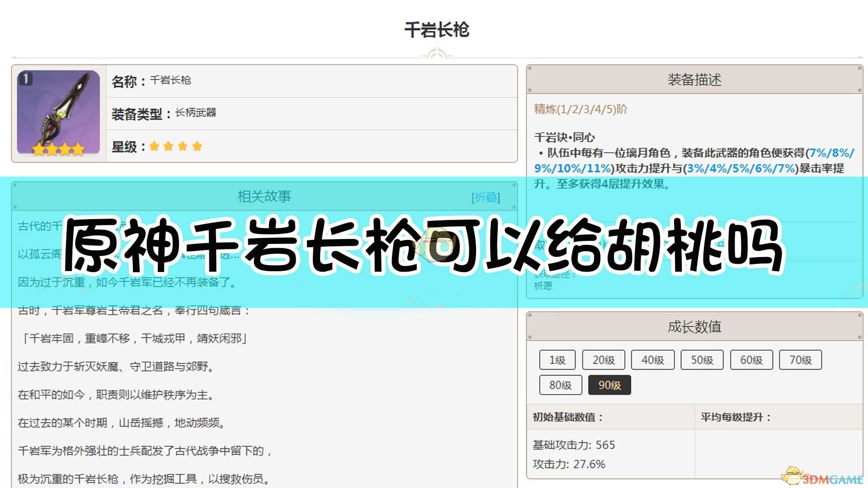
Task: Select the 20级 level tab
Action: [604, 360]
